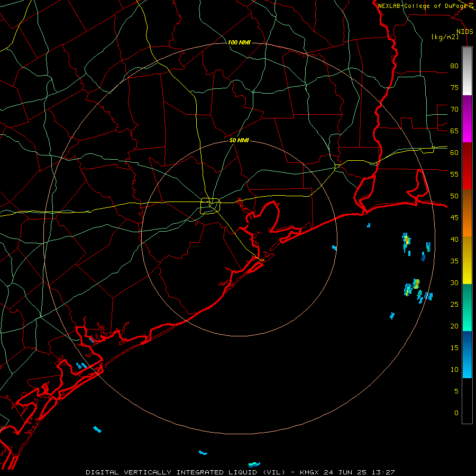Click the 10 value on the scale
The image size is (476, 476).
pos(454,370)
